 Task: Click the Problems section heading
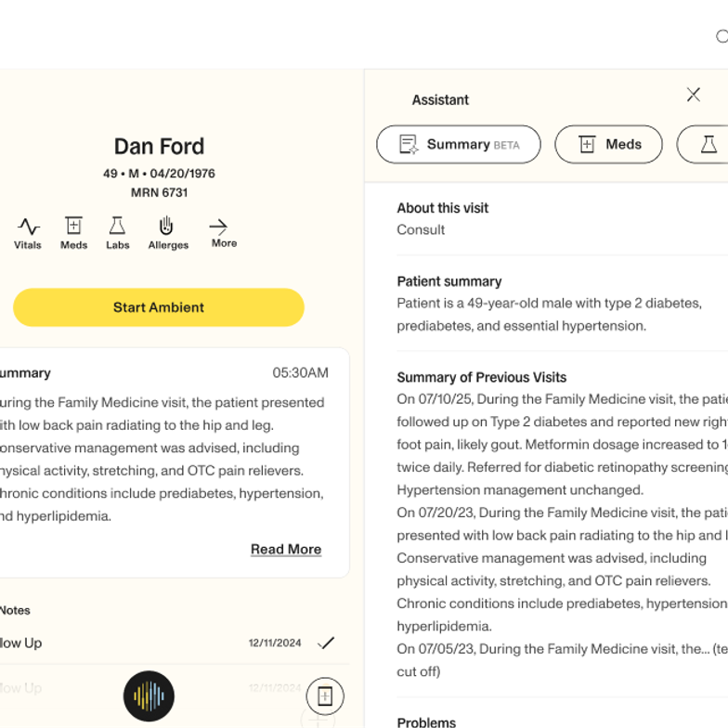426,721
